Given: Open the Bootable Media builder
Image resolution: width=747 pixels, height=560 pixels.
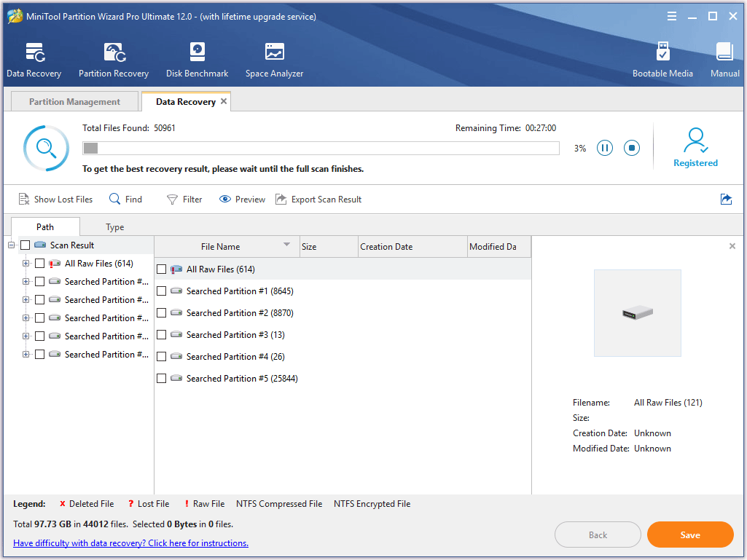Looking at the screenshot, I should 662,60.
